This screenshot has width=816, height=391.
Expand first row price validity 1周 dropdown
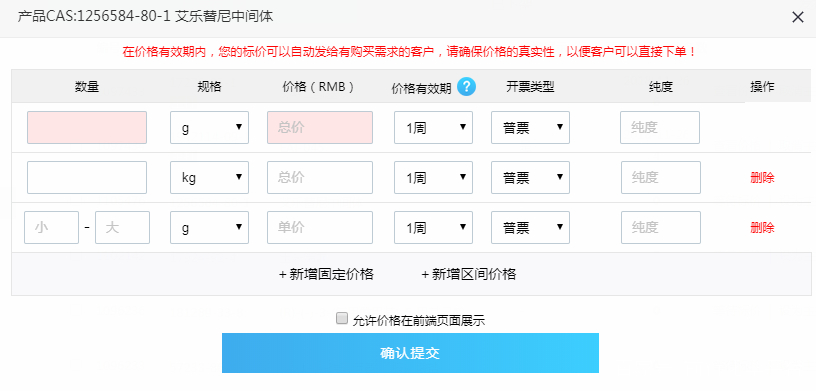tap(434, 128)
